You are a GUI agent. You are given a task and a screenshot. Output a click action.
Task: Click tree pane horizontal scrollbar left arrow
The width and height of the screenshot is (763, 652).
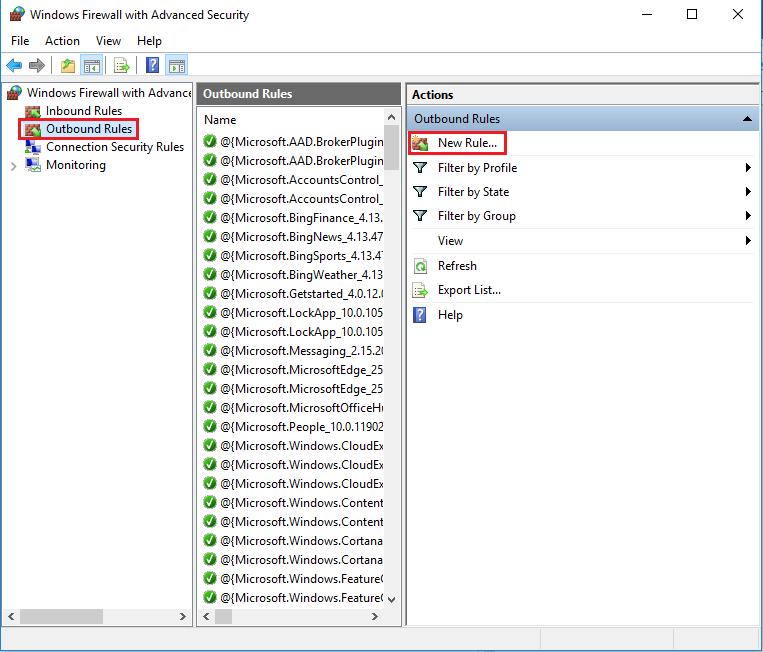click(x=11, y=616)
